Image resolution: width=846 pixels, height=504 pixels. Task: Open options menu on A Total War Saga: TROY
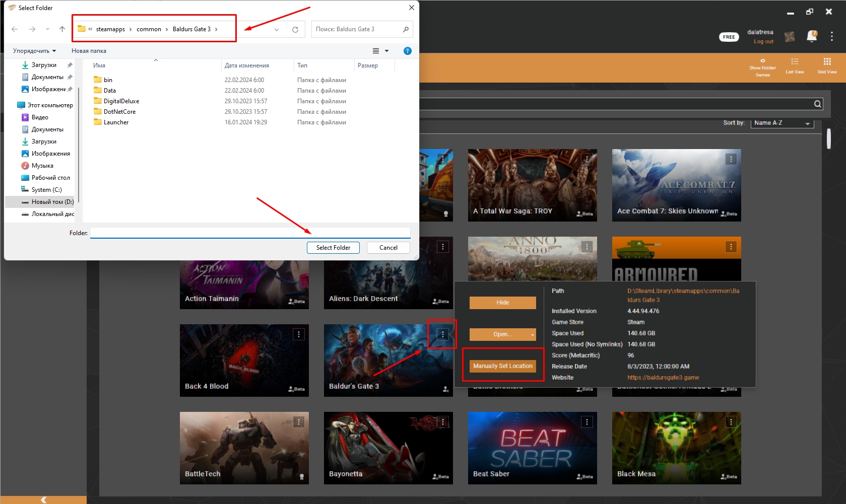(587, 159)
